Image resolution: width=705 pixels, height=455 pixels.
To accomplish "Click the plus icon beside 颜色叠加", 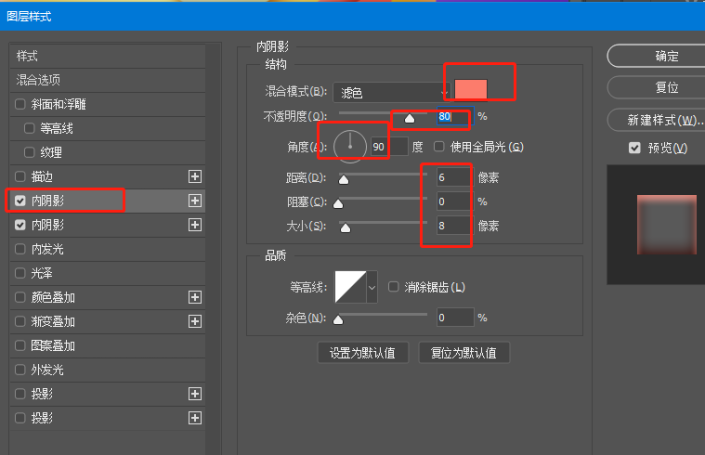I will 195,297.
